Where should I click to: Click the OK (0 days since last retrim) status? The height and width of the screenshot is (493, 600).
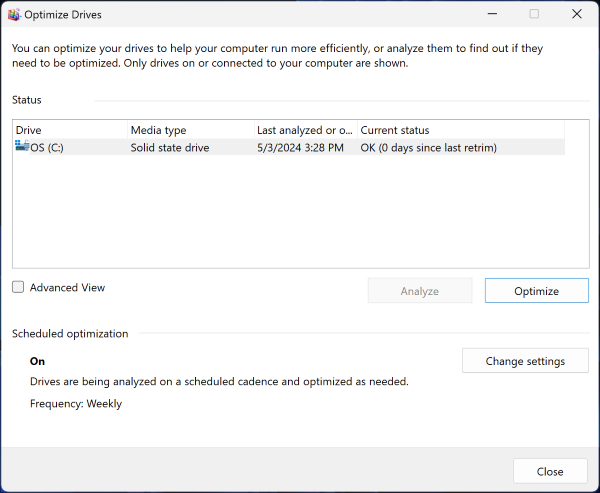pyautogui.click(x=428, y=148)
